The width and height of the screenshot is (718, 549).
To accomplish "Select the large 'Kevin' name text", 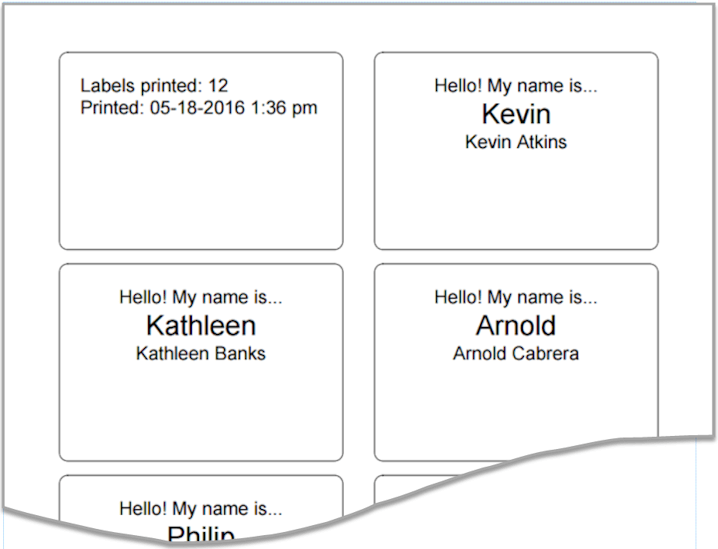I will (x=515, y=113).
